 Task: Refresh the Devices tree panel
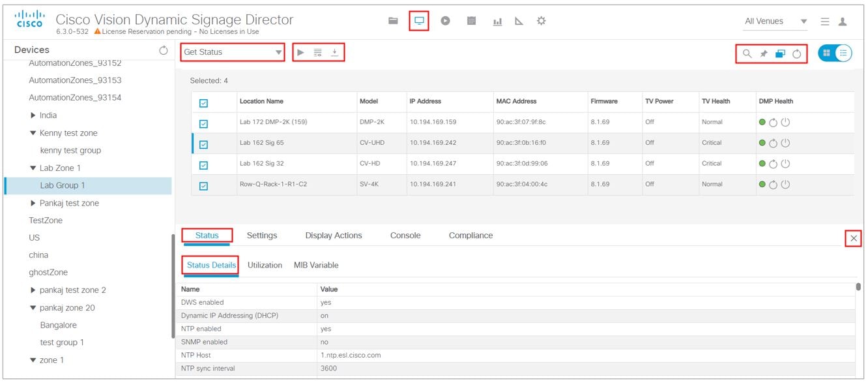click(x=164, y=50)
